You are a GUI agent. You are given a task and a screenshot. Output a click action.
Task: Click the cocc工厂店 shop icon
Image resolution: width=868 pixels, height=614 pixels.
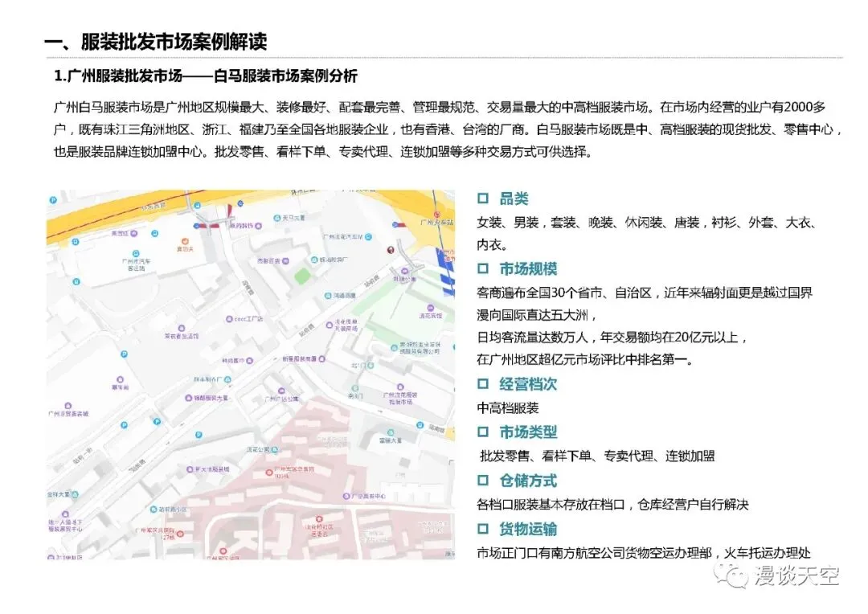point(229,320)
